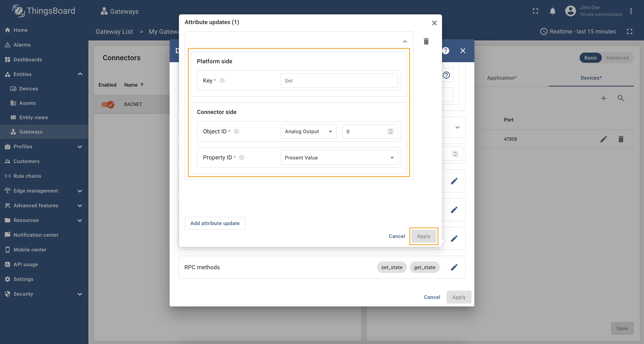The image size is (644, 344).
Task: Click the Key field info icon
Action: point(222,81)
